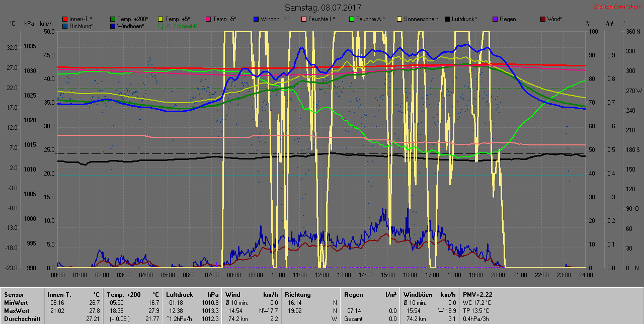
Task: Toggle the 21.7 Monat-Ø legend box
Action: click(x=160, y=26)
